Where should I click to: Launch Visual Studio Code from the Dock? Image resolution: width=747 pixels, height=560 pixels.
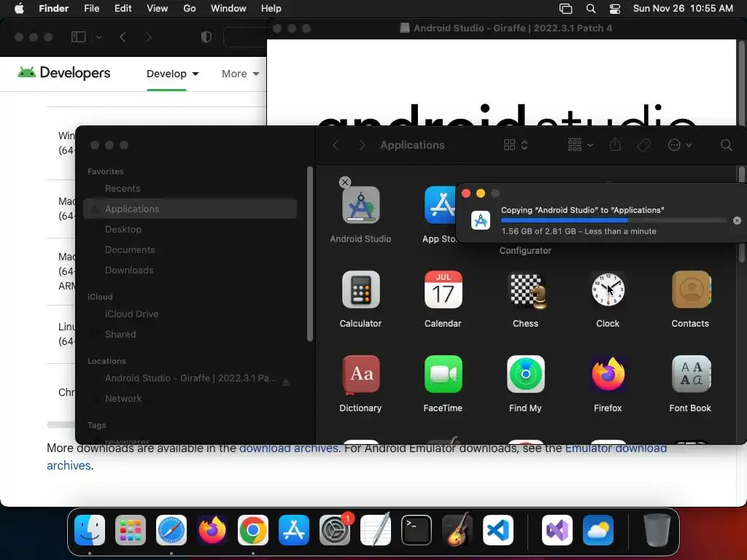(498, 530)
